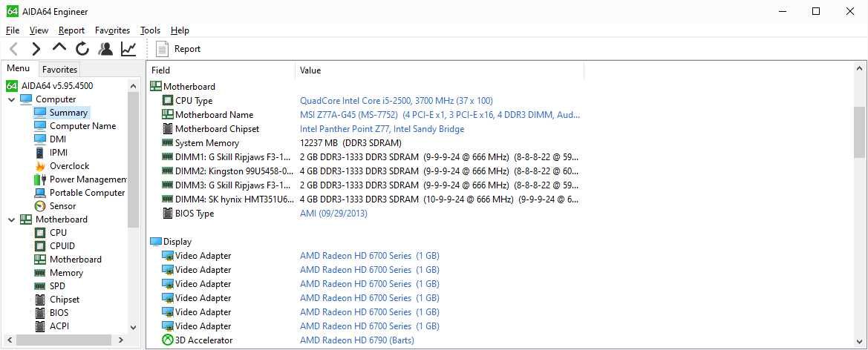Open the Favorites menu
Image resolution: width=868 pixels, height=350 pixels.
point(112,30)
